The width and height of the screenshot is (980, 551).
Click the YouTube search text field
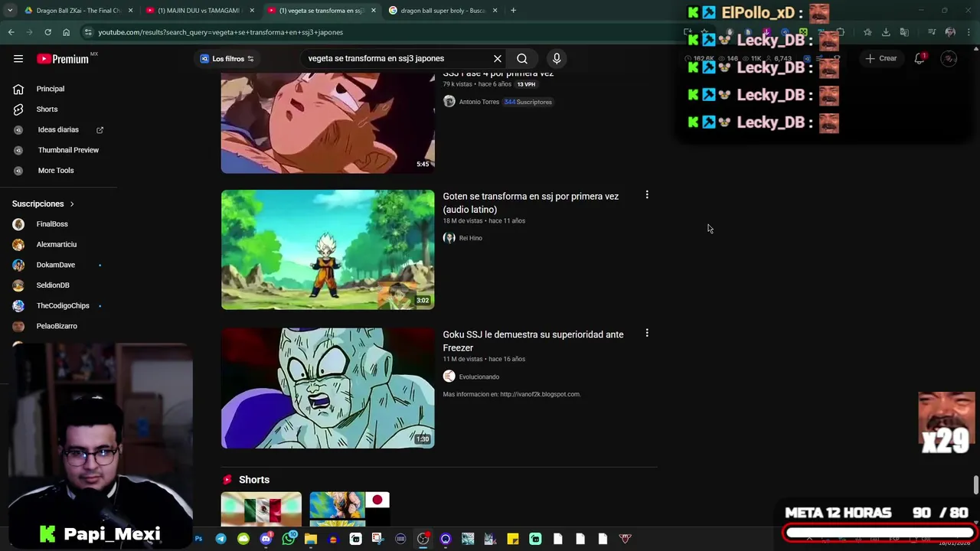tap(397, 58)
